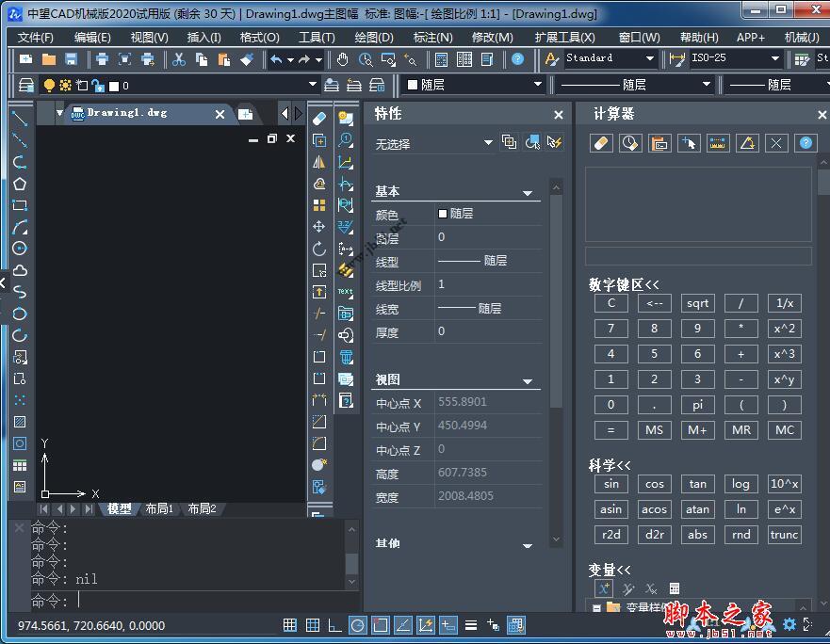Viewport: 830px width, 644px height.
Task: Collapse the 视图 section
Action: click(528, 381)
